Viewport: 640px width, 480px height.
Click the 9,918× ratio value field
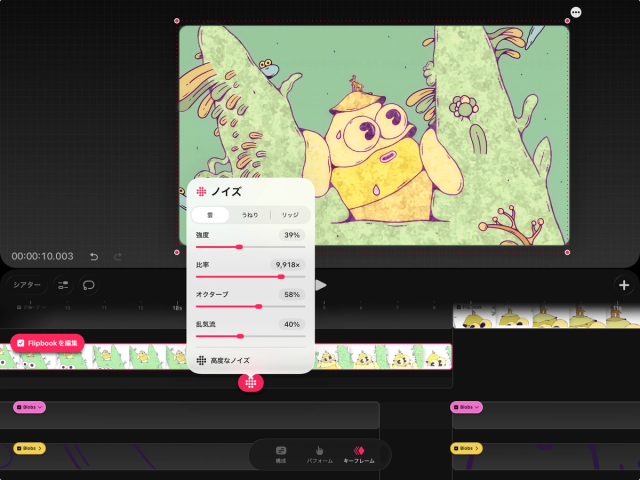tap(288, 265)
